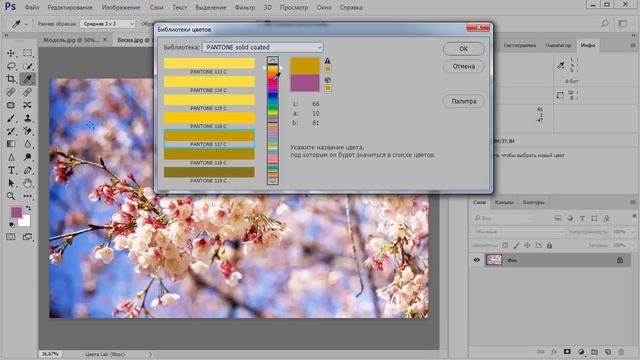Viewport: 640px width, 360px height.
Task: Select the Blur tool
Action: pos(27,144)
